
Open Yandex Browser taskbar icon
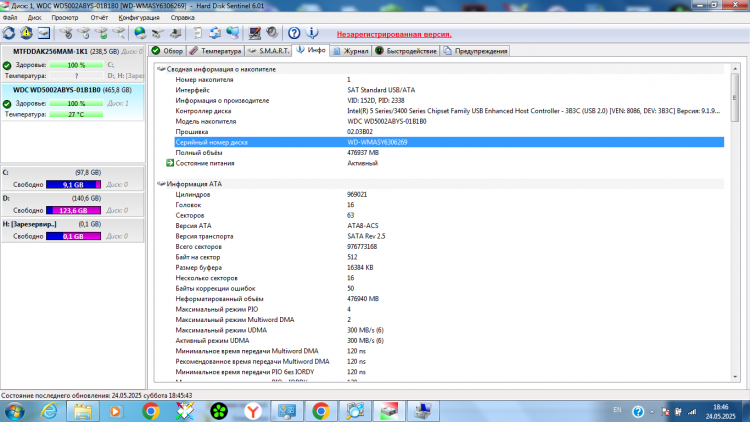(253, 411)
